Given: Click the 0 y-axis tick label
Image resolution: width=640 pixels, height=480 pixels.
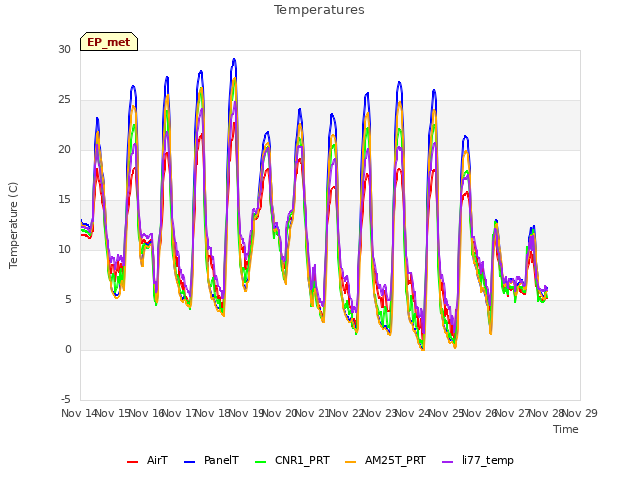Looking at the screenshot, I should coord(68,349).
